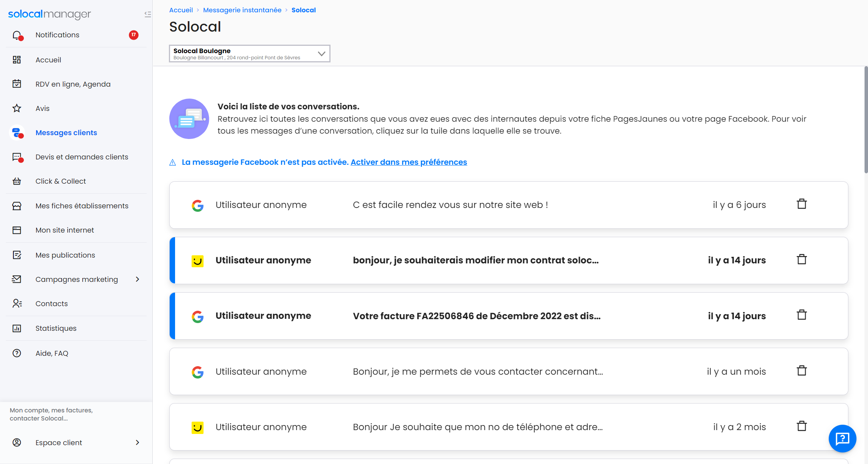Go to Contacts in the sidebar menu

tap(52, 303)
